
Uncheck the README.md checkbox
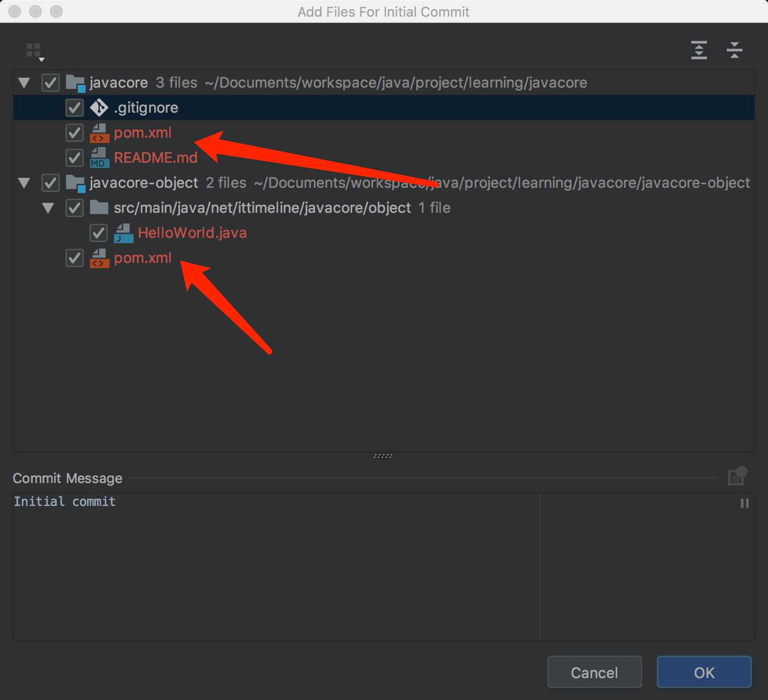[x=75, y=158]
